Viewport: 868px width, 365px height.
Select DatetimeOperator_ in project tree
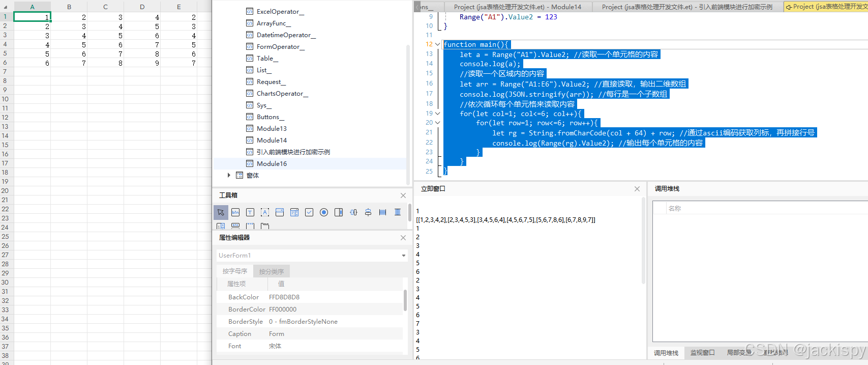coord(286,35)
